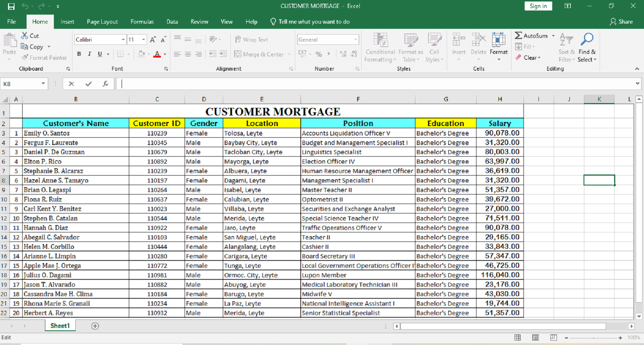This screenshot has height=345, width=644.
Task: Open the Conditional Formatting dropdown
Action: click(x=380, y=48)
